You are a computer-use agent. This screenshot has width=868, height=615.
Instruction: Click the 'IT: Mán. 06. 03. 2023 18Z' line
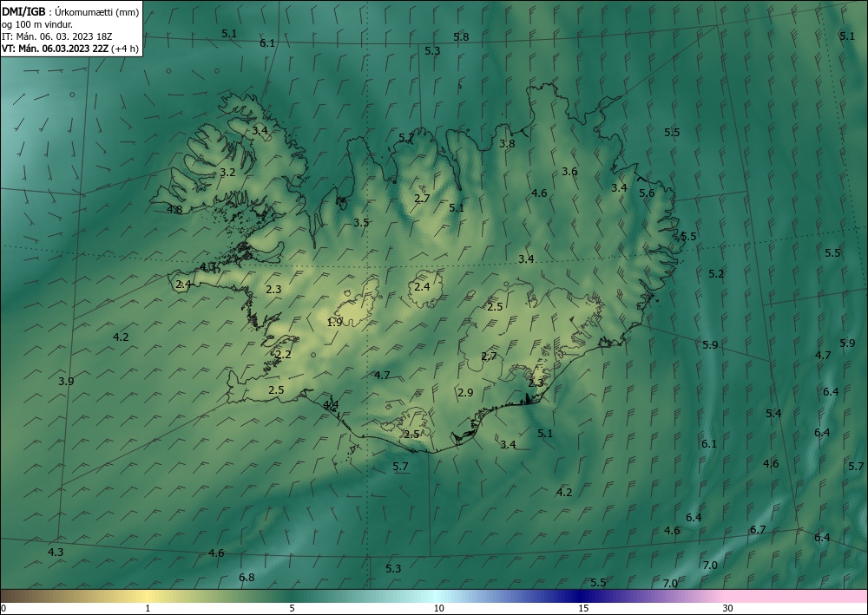pyautogui.click(x=57, y=36)
